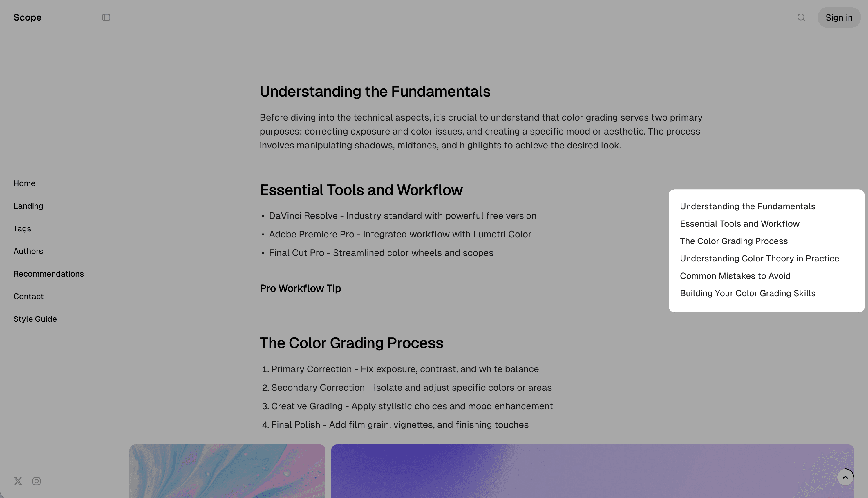Open the Scope site logo
The image size is (868, 498).
coord(27,17)
